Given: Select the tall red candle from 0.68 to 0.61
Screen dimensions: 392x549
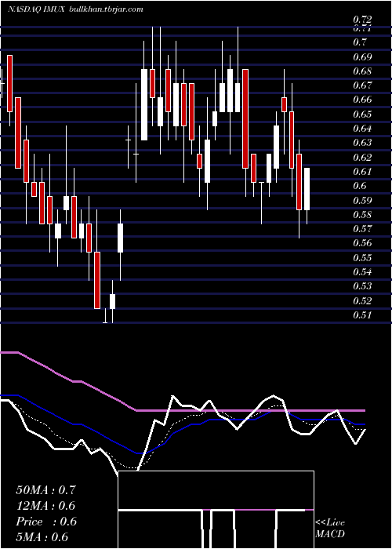Looking at the screenshot, I should 245,118.
